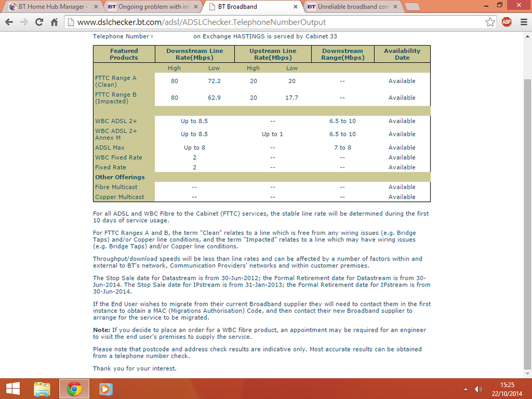Click the scrollbar down arrow
The image size is (532, 399).
tap(527, 374)
